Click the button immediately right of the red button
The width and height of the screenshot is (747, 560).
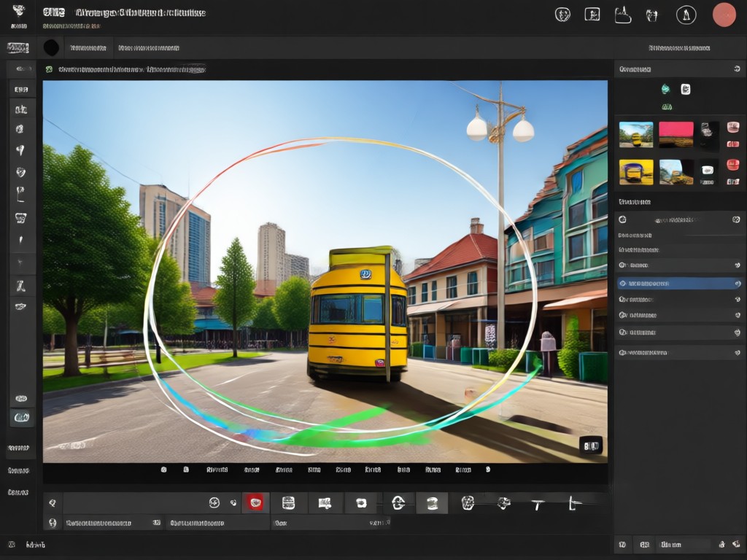[x=288, y=503]
